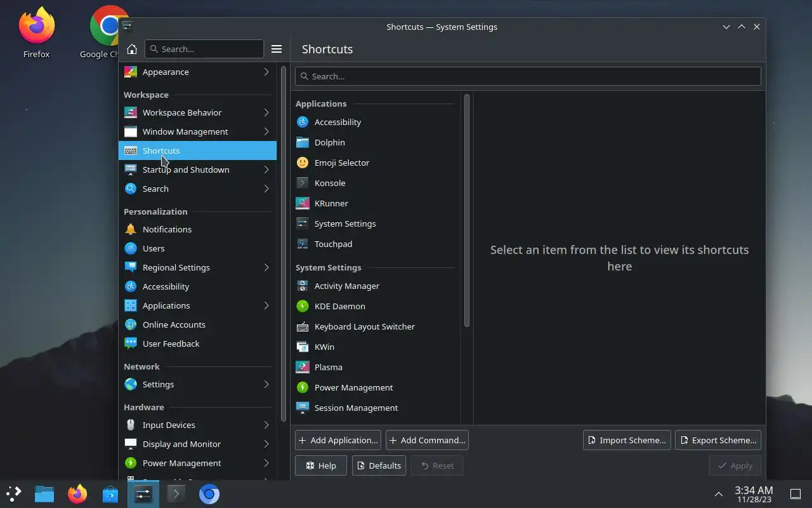Click the Users icon
Image resolution: width=812 pixels, height=508 pixels.
[x=131, y=248]
